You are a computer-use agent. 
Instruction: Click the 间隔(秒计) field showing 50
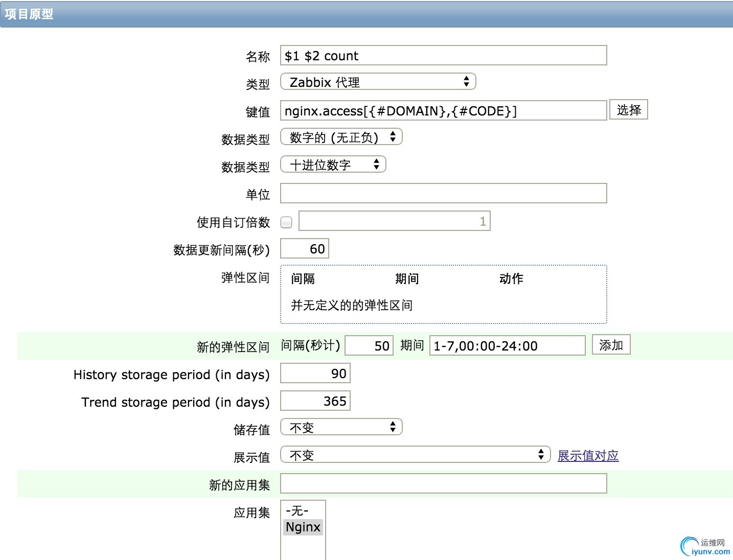[x=369, y=346]
